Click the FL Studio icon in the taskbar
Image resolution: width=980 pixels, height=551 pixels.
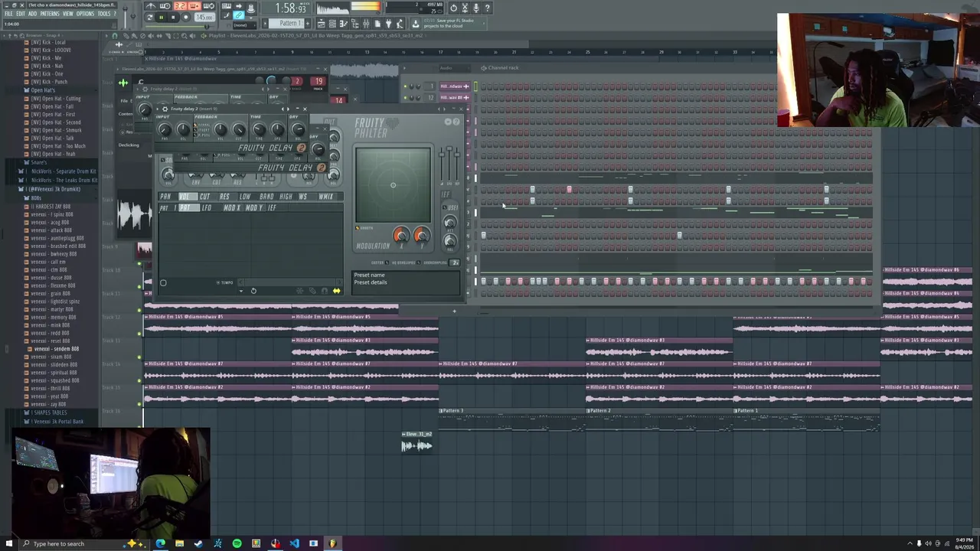332,543
